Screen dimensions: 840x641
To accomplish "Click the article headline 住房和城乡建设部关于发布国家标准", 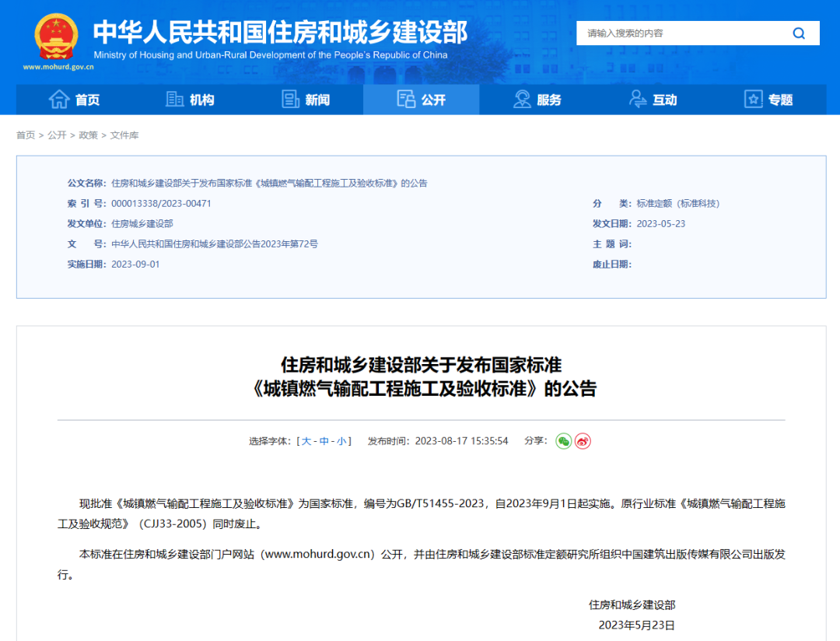I will point(422,365).
